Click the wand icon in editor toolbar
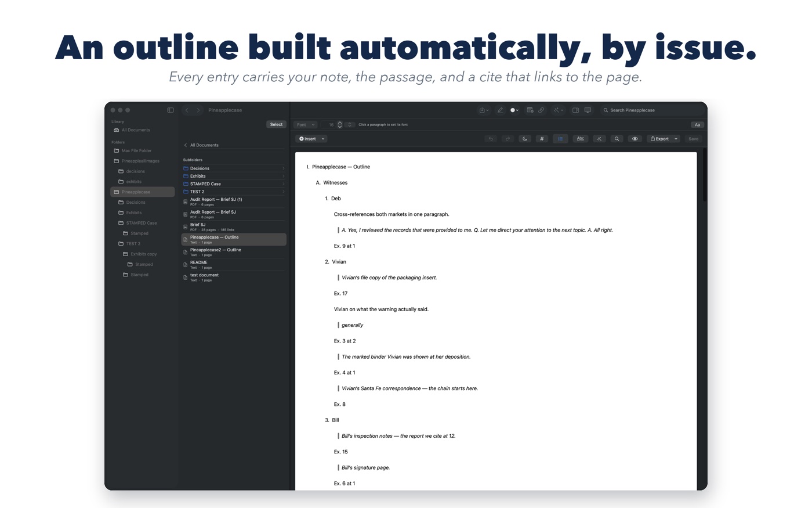This screenshot has width=812, height=508. coord(599,139)
